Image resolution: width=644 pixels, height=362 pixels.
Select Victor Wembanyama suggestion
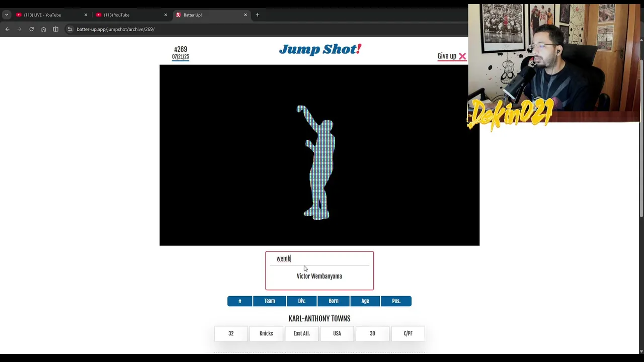(319, 276)
